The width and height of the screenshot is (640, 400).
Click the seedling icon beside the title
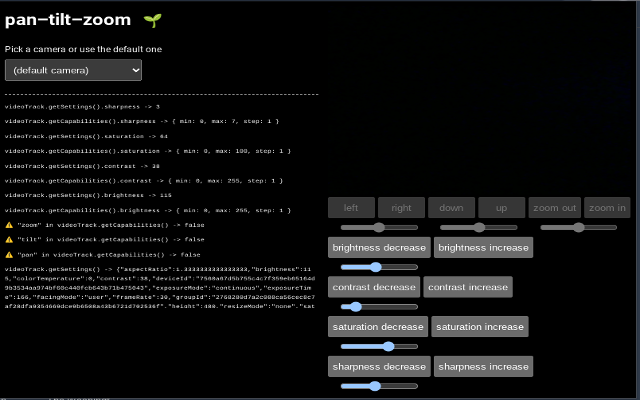tap(153, 20)
